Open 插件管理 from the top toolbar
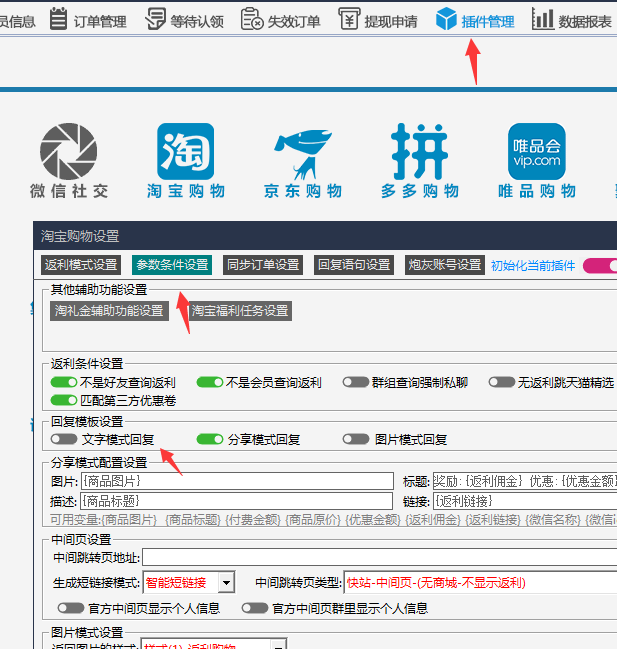Screen dimensions: 617x649 click(475, 20)
